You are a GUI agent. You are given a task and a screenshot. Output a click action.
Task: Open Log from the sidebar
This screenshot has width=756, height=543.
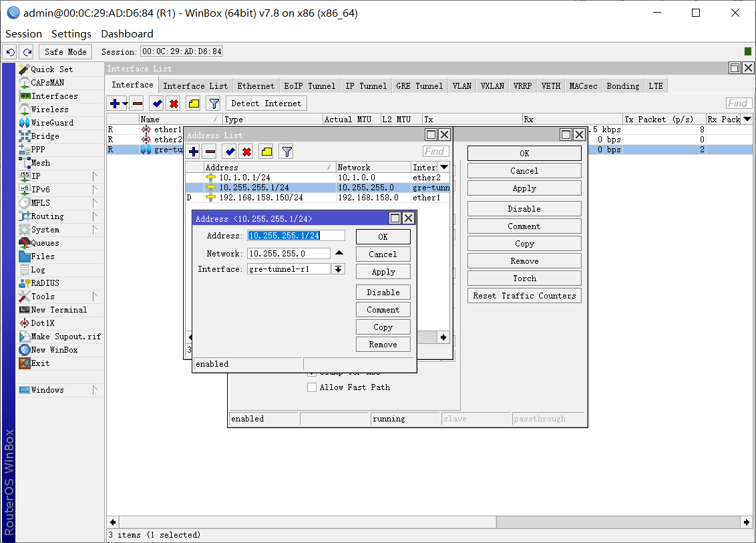pyautogui.click(x=60, y=270)
